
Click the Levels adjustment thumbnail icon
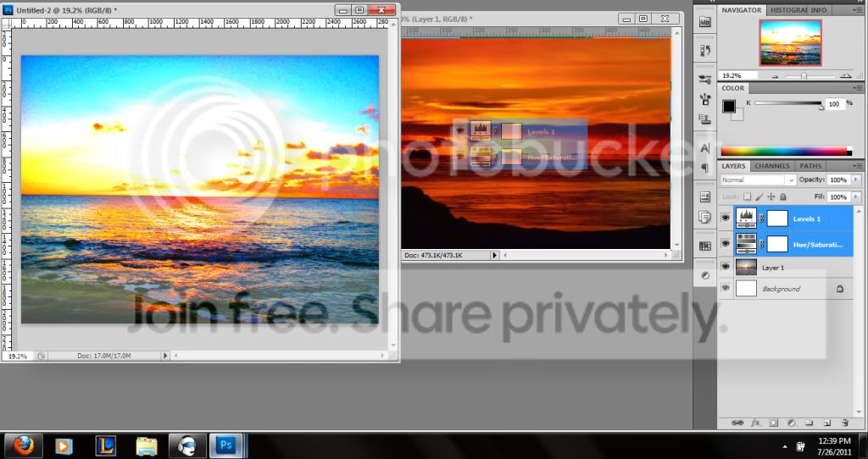pos(746,218)
